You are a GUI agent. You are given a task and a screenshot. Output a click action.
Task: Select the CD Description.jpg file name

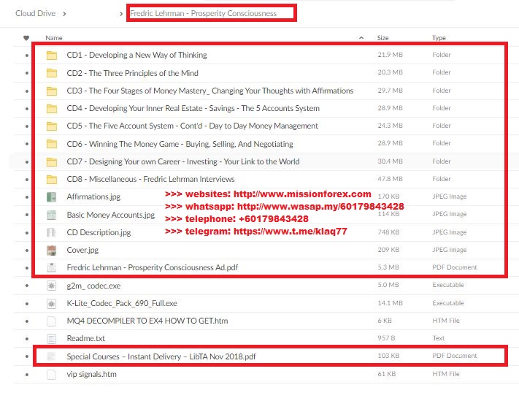point(99,232)
